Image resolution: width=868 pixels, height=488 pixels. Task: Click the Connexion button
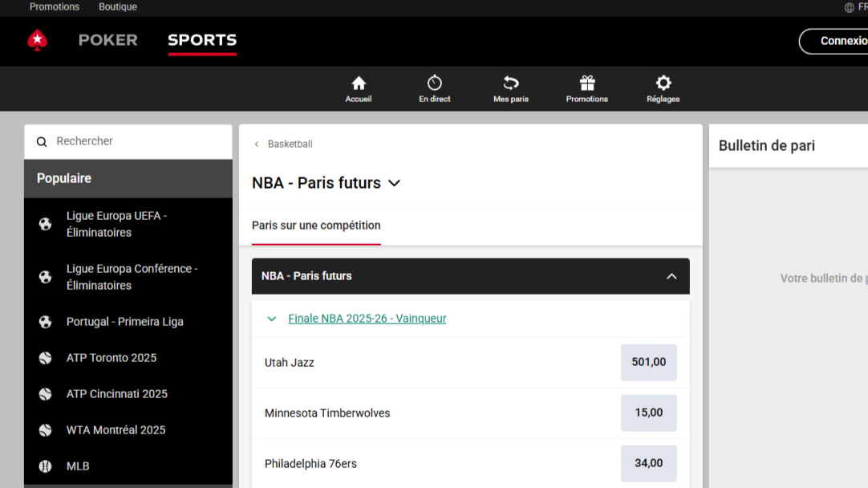[x=841, y=40]
